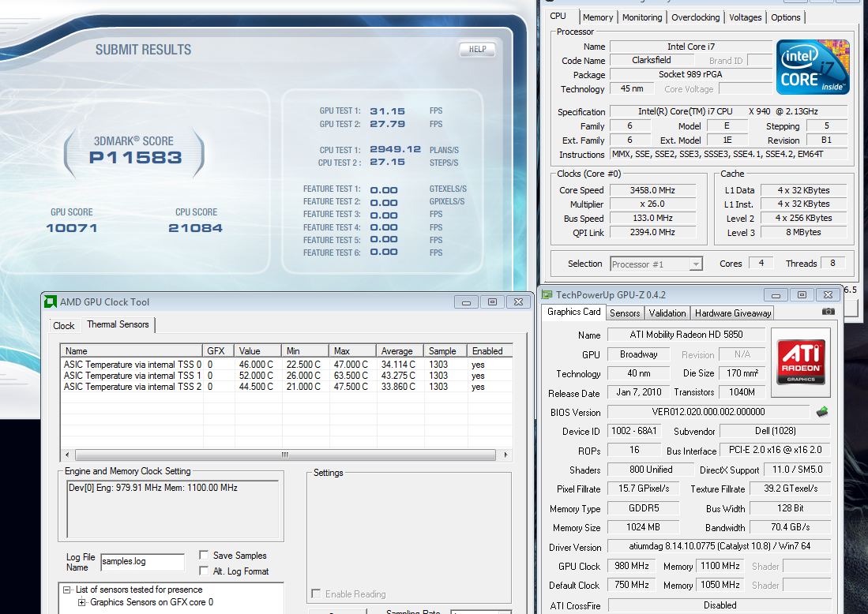The image size is (868, 614).
Task: Click the GPU Clock value 980 MHz
Action: click(632, 566)
